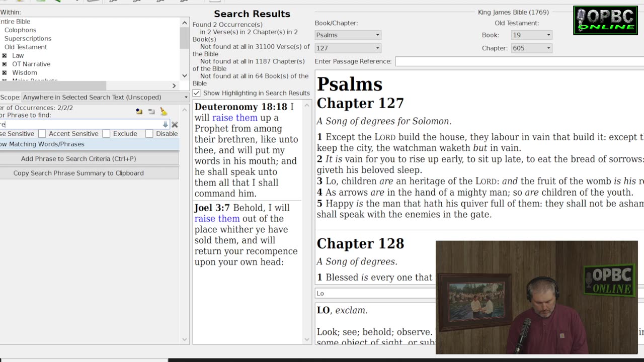The width and height of the screenshot is (644, 362).
Task: Click the Chapter 127 heading
Action: click(360, 103)
